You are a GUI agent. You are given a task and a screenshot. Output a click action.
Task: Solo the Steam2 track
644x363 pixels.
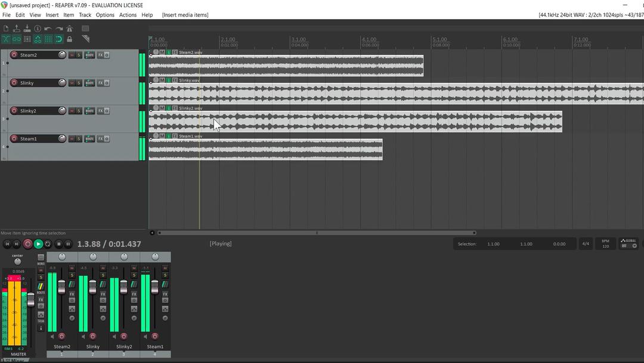click(x=78, y=55)
